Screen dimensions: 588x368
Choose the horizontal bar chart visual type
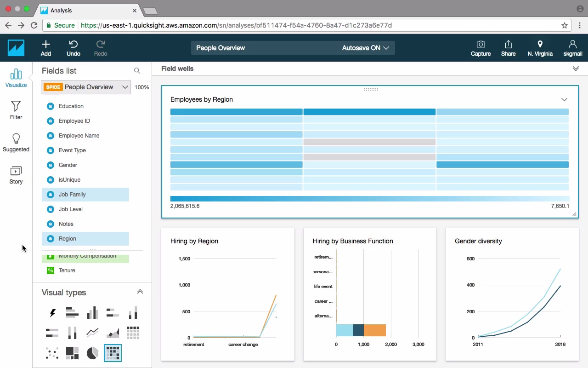click(x=72, y=313)
